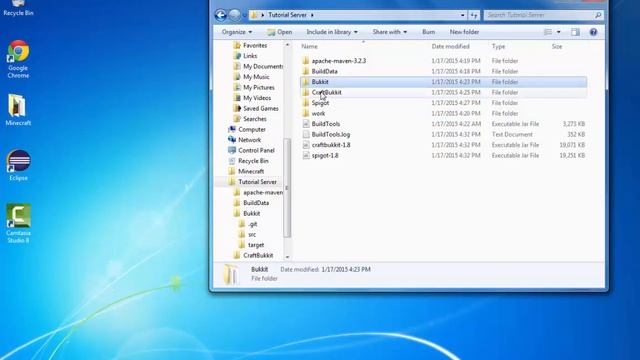Viewport: 640px width, 360px height.
Task: Click in the Search Tutorial Server field
Action: click(539, 15)
